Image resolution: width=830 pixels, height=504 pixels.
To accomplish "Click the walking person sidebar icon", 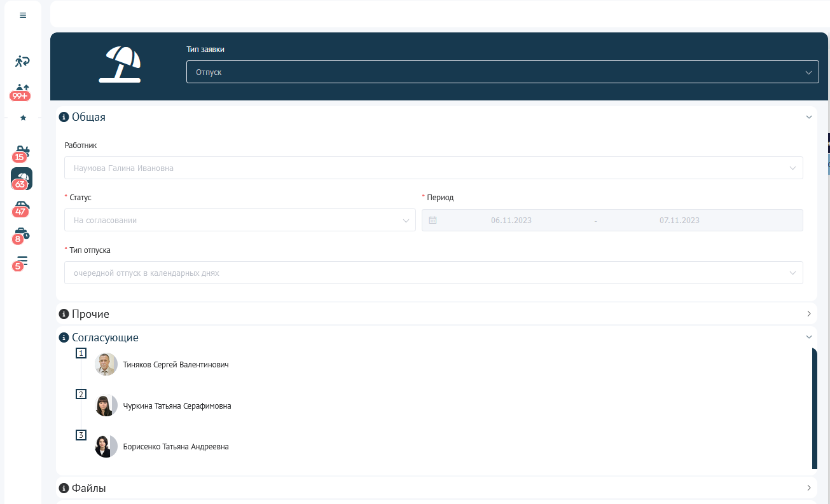I will point(22,61).
